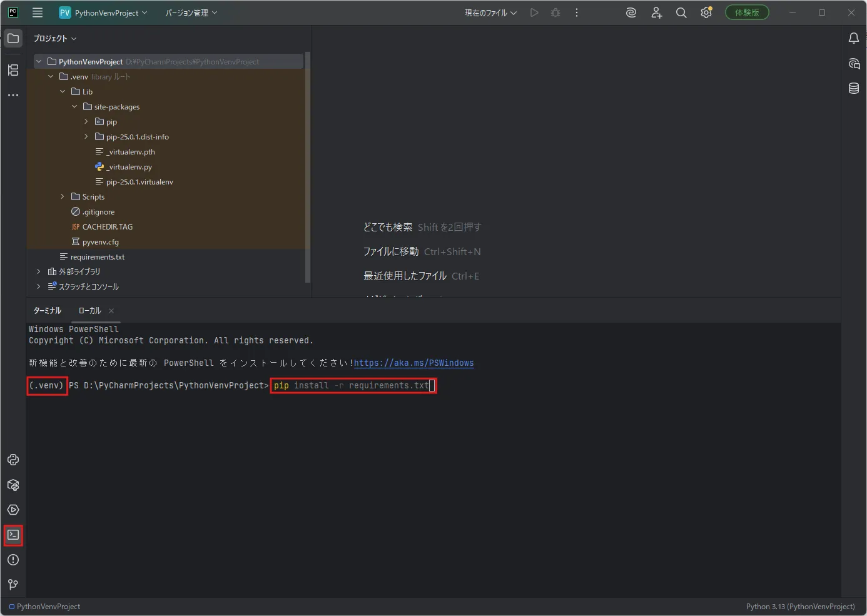The width and height of the screenshot is (867, 616).
Task: Click the ファイルに移動 hint text
Action: (391, 251)
